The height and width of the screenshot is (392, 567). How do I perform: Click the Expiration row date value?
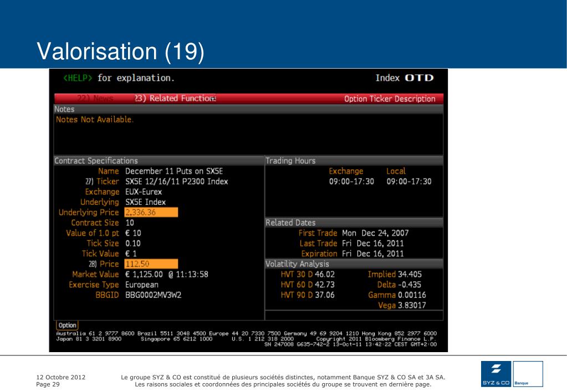373,254
